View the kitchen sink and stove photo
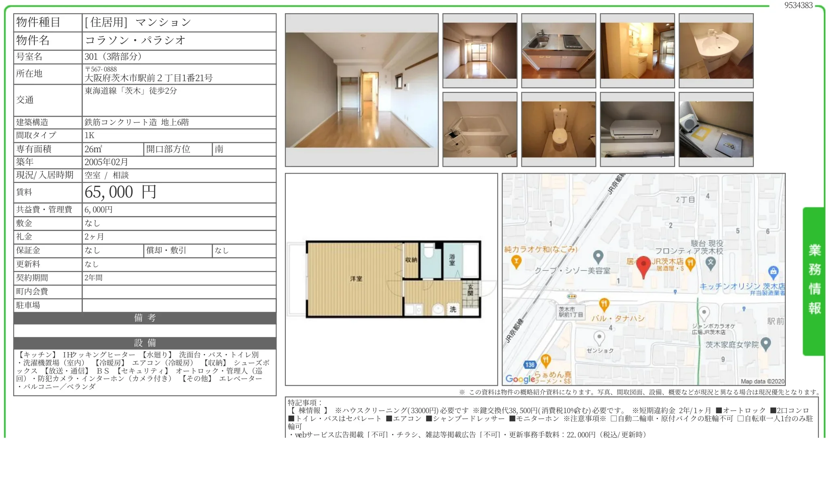 [559, 50]
